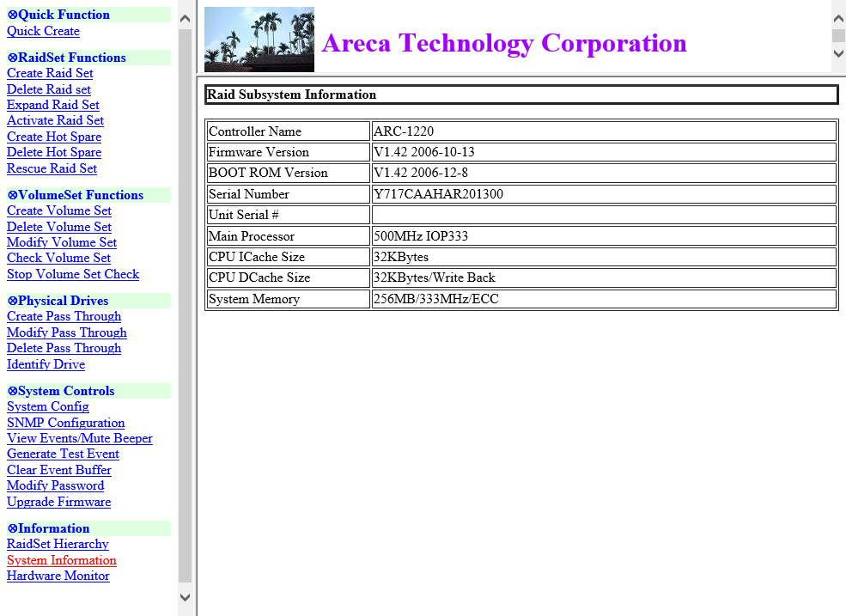The width and height of the screenshot is (846, 616).
Task: Select Delete Volume Set
Action: pos(58,227)
